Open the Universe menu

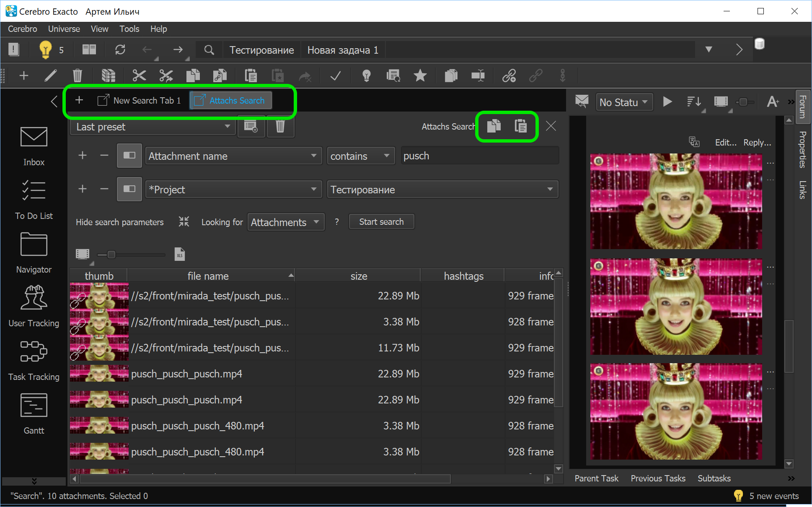tap(64, 29)
